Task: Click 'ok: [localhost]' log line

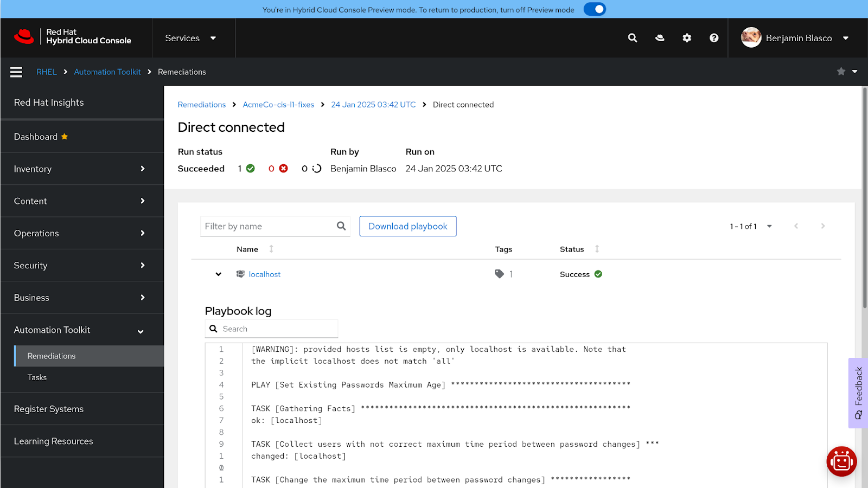Action: (286, 420)
